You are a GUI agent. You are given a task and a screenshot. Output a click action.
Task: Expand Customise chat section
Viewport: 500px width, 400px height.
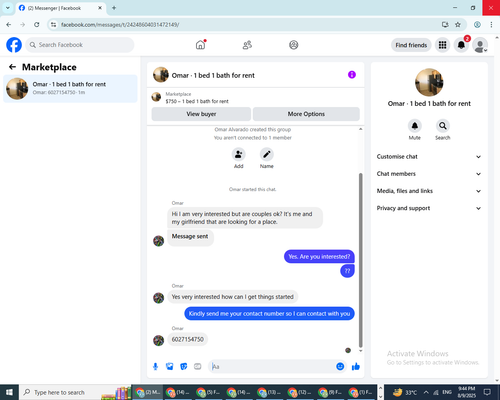429,157
